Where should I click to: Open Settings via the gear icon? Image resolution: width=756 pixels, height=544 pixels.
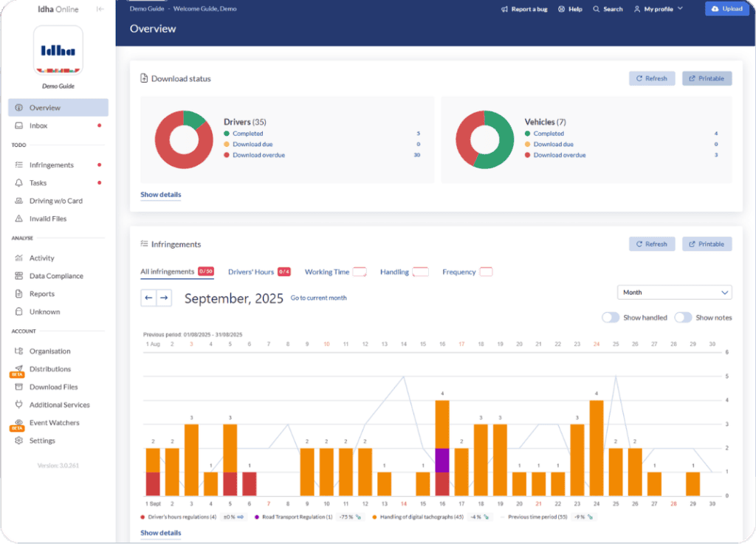point(18,441)
